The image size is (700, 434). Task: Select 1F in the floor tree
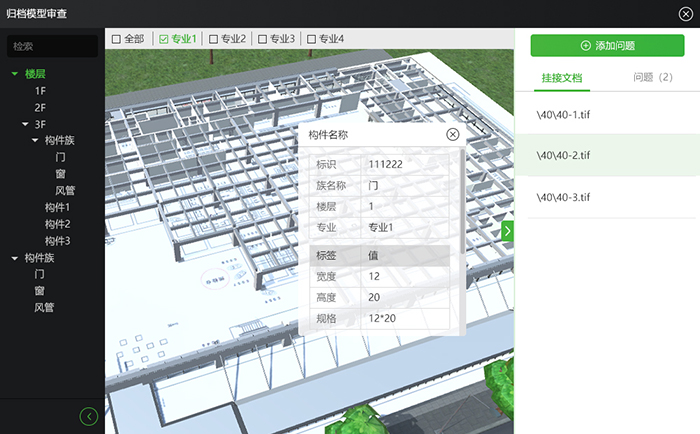(x=41, y=91)
